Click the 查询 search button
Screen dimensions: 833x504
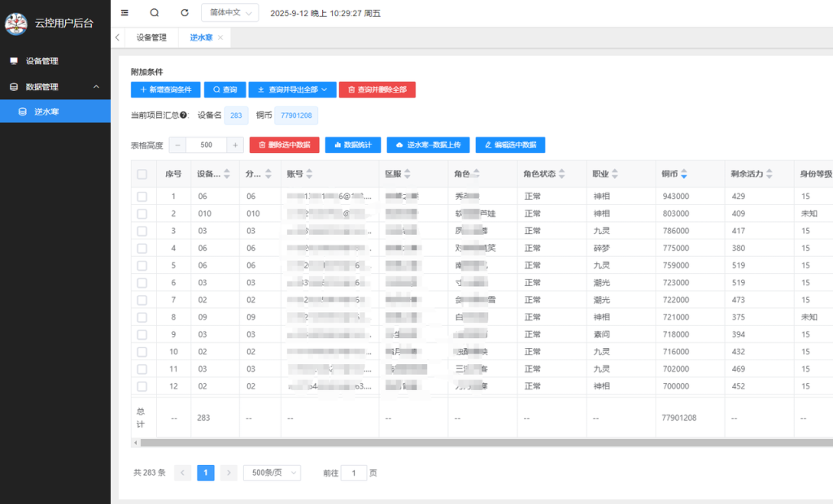[x=225, y=89]
